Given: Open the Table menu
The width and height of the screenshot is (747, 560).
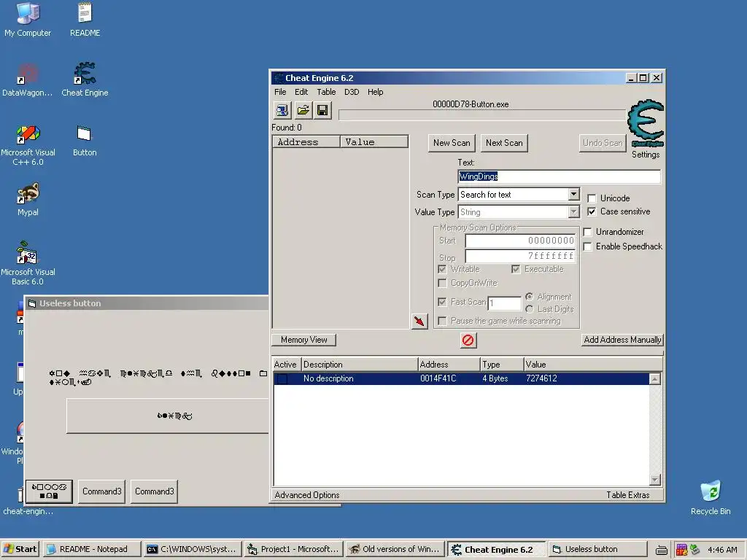Looking at the screenshot, I should (326, 92).
